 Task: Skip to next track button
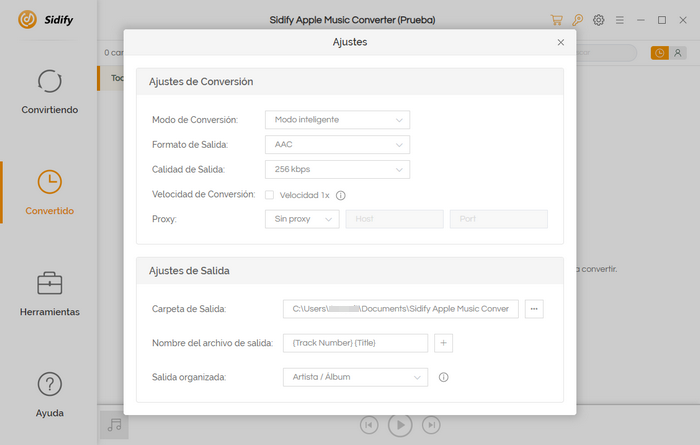(x=431, y=425)
